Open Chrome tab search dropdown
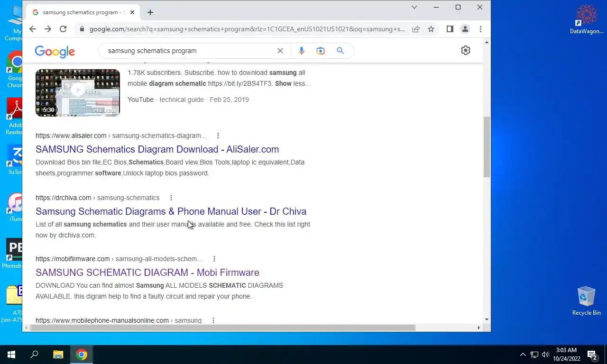 coord(414,7)
